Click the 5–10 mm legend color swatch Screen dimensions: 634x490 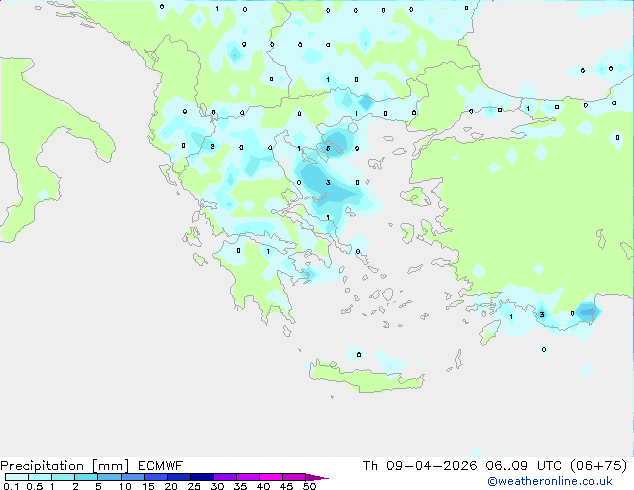tap(109, 477)
